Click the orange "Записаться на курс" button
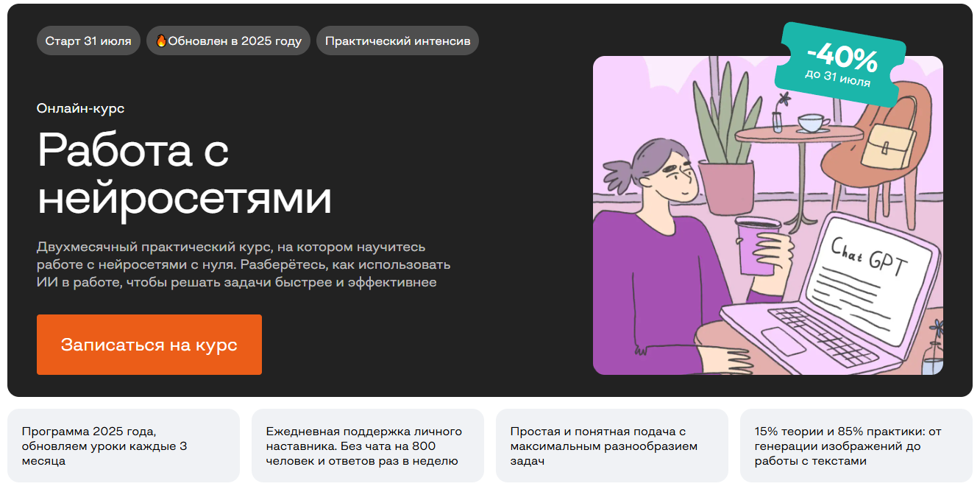Viewport: 980px width, 489px height. tap(149, 345)
